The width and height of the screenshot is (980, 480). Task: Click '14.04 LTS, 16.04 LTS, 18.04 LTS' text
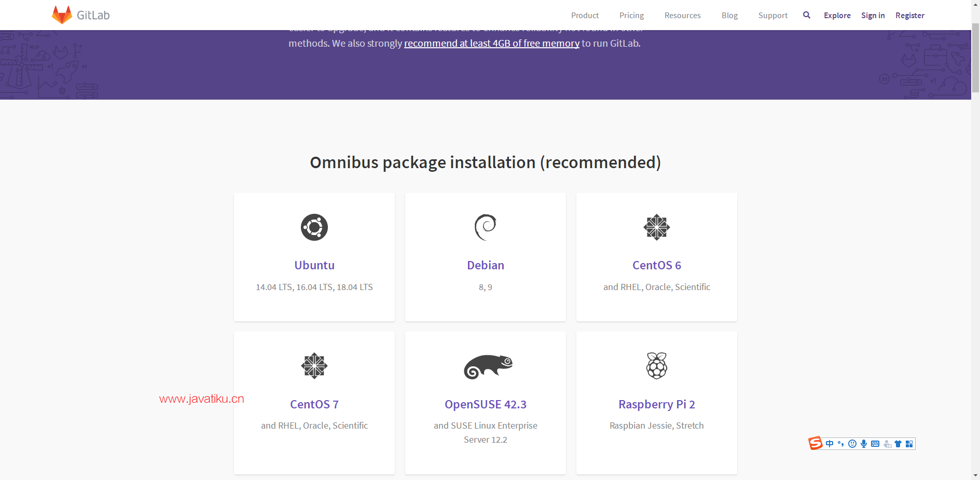314,287
